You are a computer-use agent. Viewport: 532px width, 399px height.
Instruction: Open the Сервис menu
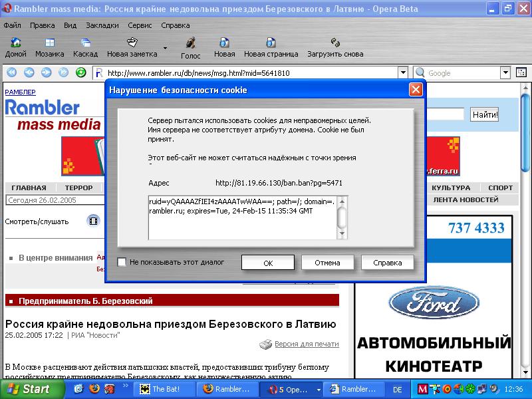tap(140, 25)
